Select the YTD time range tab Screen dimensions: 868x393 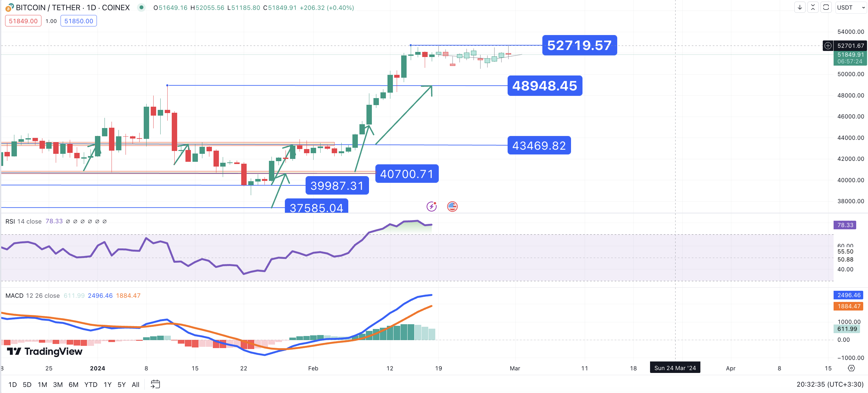point(90,385)
